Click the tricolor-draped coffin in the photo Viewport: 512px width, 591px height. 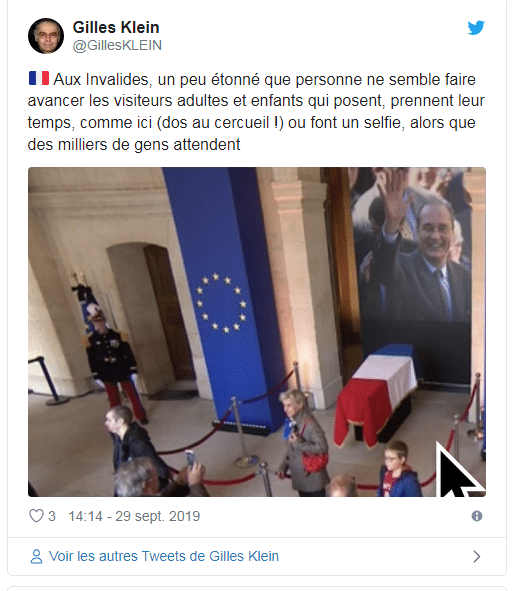pos(375,392)
